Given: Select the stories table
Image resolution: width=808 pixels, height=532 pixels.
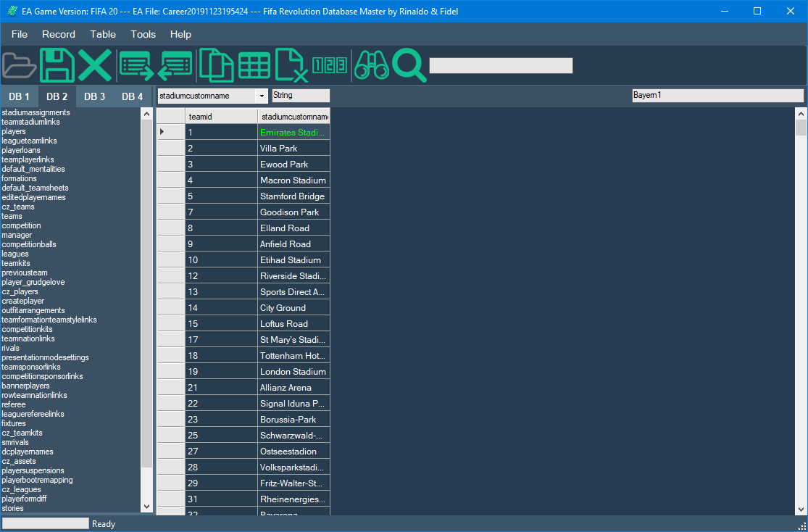Looking at the screenshot, I should coord(13,508).
